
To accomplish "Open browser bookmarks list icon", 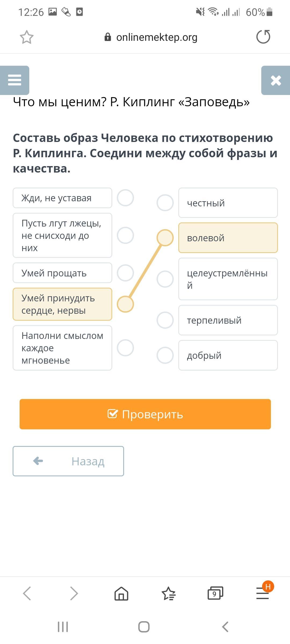I will 168,593.
